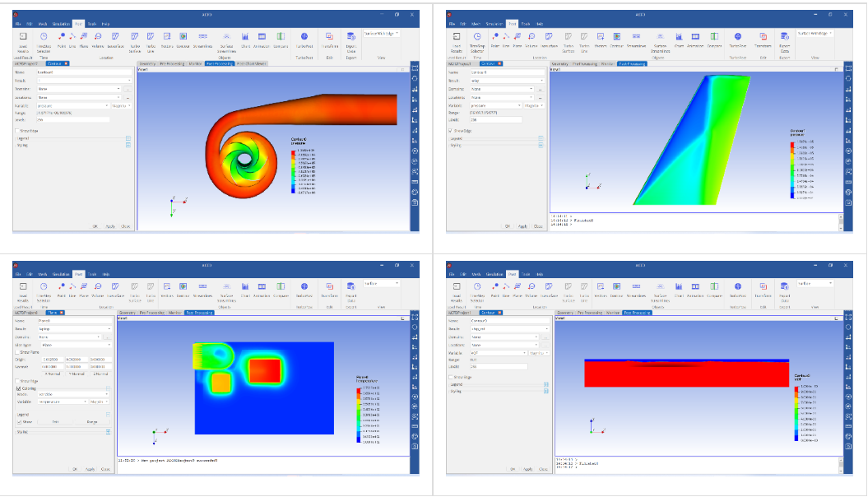Toggle Coloring checkbox in bottom-left window
Image resolution: width=868 pixels, height=497 pixels.
click(x=19, y=388)
